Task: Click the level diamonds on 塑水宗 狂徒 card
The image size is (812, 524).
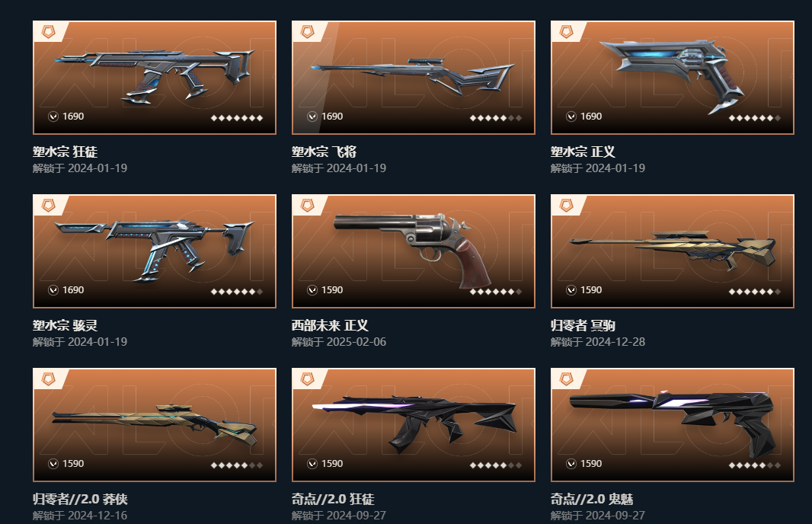Action: click(237, 118)
